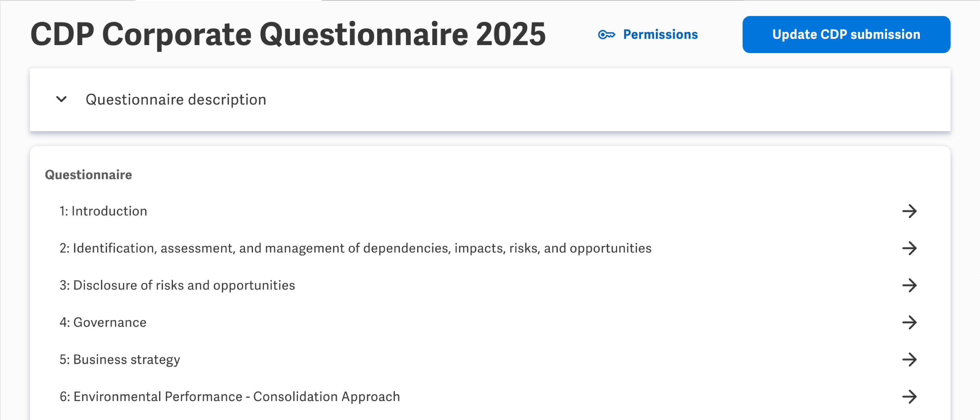Screen dimensions: 980x420
Task: Expand the Questionnaire description chevron
Action: tap(62, 100)
